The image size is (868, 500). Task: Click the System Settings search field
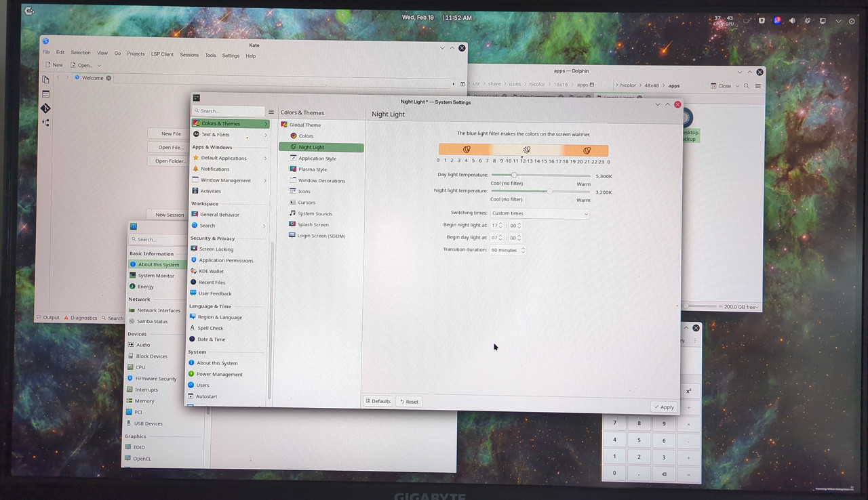click(x=229, y=111)
